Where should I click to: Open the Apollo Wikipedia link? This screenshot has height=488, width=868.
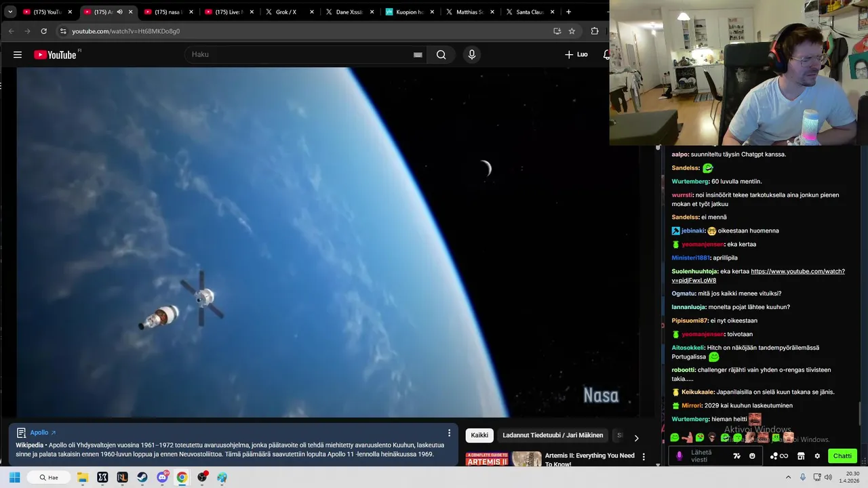pyautogui.click(x=43, y=432)
